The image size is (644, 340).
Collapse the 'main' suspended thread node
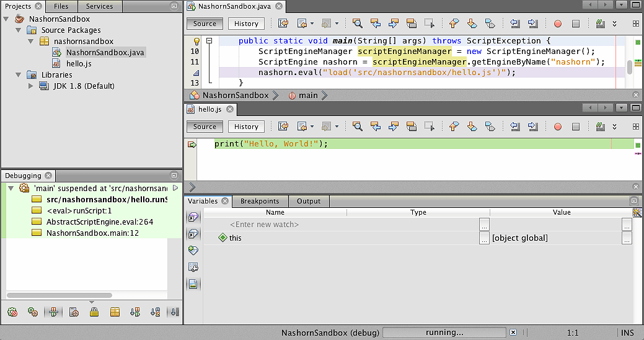coord(11,188)
